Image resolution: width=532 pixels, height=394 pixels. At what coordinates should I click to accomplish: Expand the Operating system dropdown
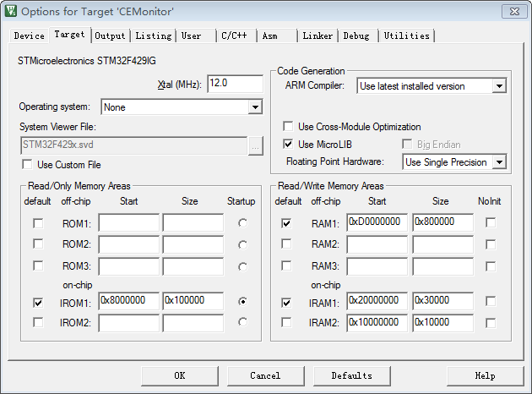pyautogui.click(x=255, y=107)
